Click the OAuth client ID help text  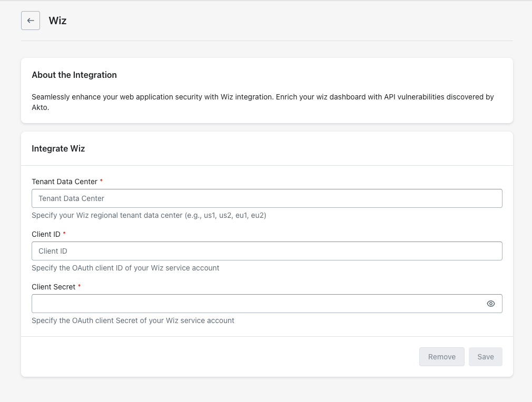point(125,268)
